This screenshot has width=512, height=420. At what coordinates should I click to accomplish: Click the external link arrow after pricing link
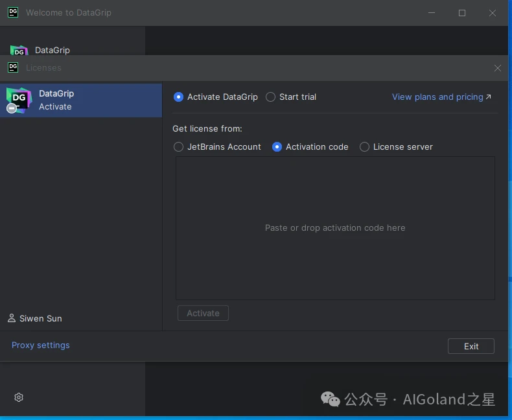pos(489,97)
